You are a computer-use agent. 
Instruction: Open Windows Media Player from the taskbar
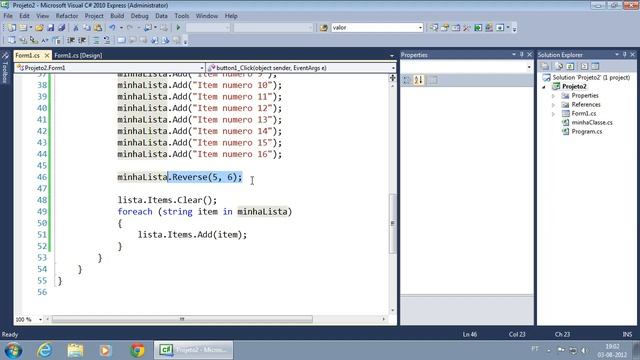click(106, 350)
